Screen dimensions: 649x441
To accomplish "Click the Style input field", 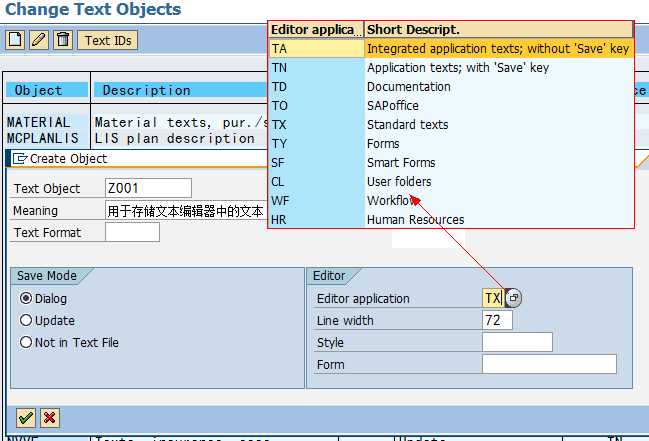I will (517, 342).
